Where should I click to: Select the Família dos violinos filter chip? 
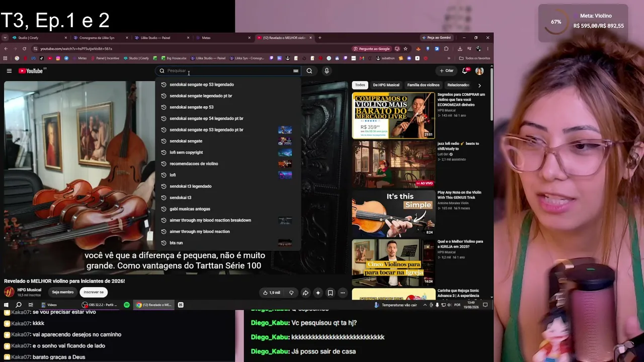423,85
